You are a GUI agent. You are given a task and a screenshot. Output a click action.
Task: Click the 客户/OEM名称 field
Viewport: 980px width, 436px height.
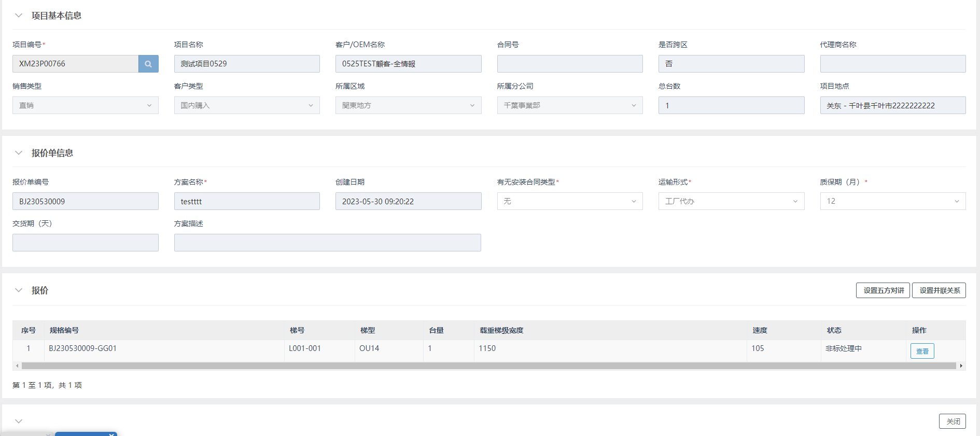[409, 64]
